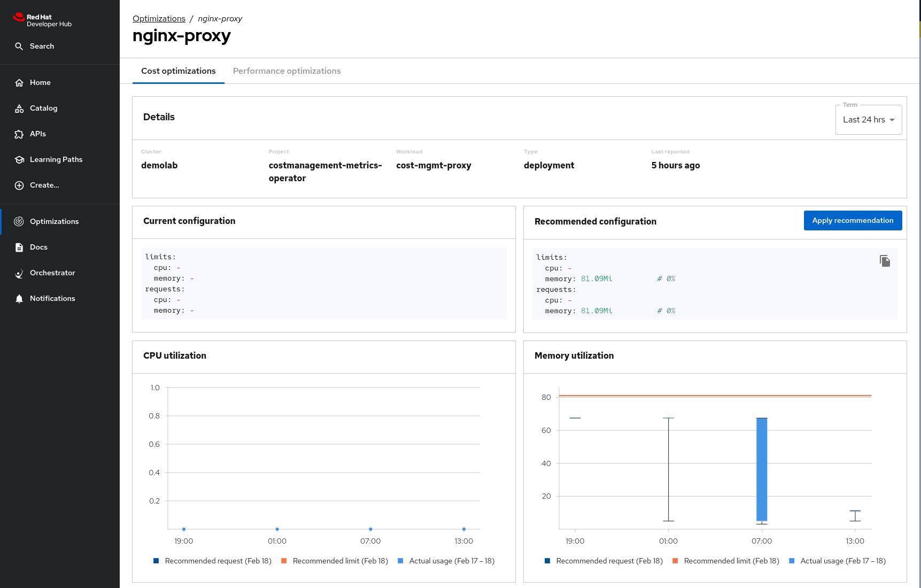921x588 pixels.
Task: Click the Search magnifier icon in sidebar
Action: point(19,47)
